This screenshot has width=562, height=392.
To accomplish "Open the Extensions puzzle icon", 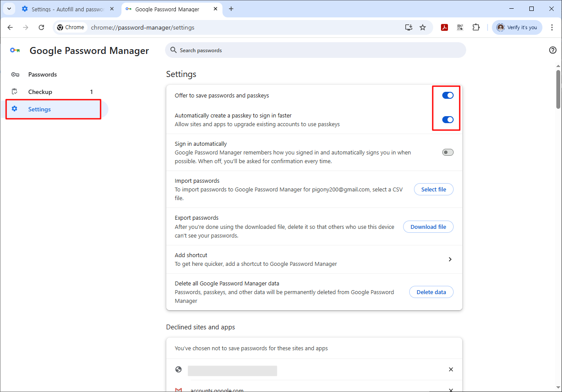I will click(476, 27).
